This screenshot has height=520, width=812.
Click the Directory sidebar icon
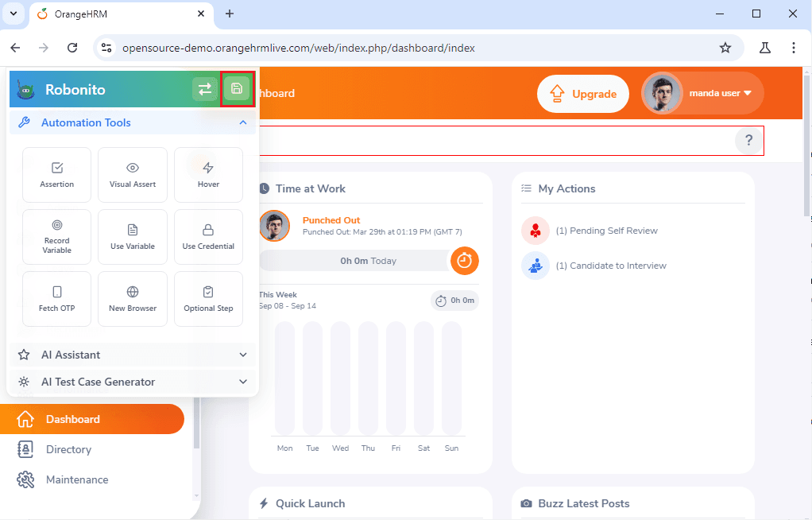[25, 449]
